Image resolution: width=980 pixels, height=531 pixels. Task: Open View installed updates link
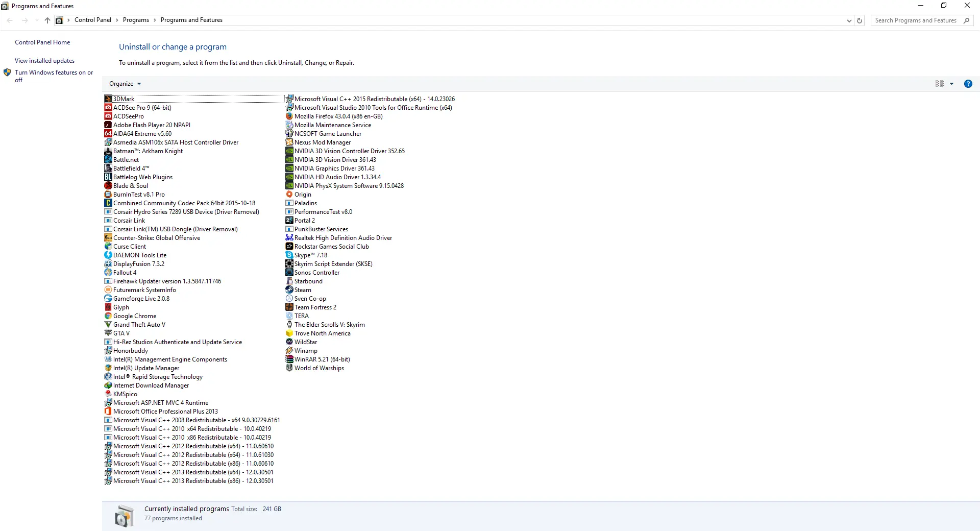pyautogui.click(x=44, y=61)
